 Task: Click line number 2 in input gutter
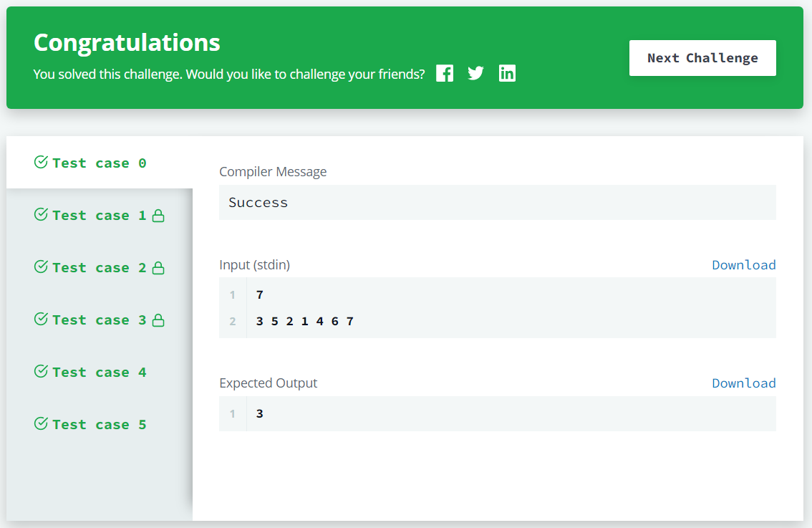[x=233, y=321]
